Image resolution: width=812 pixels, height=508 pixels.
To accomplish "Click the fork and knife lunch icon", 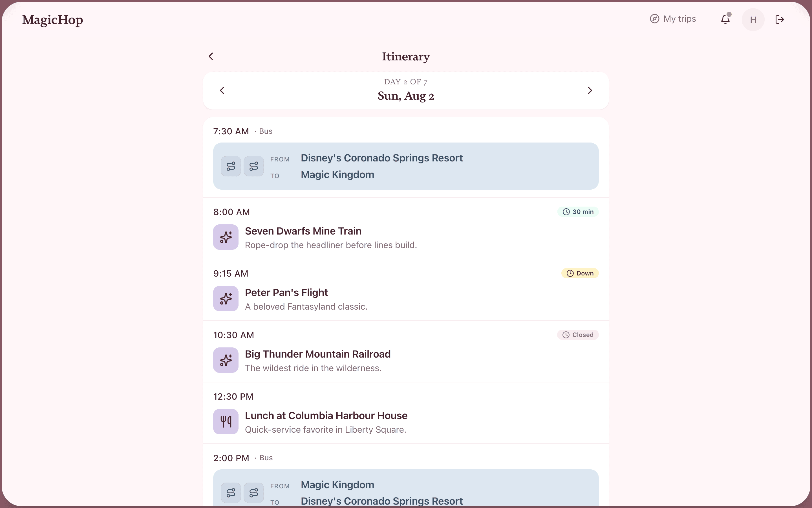I will coord(226,422).
